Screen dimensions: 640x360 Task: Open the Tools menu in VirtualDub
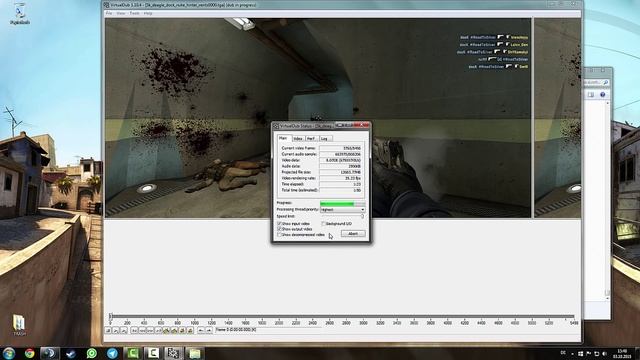tap(134, 13)
